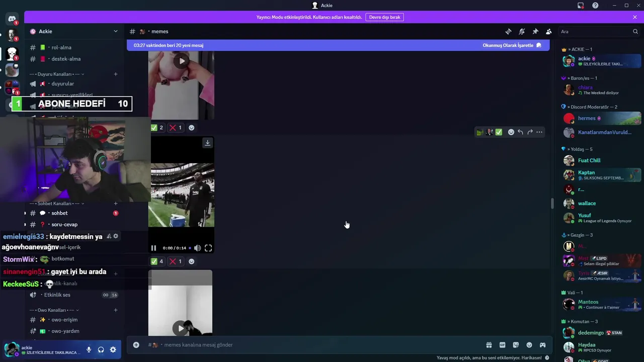
Task: Open the inbox icon in title bar
Action: [581, 6]
